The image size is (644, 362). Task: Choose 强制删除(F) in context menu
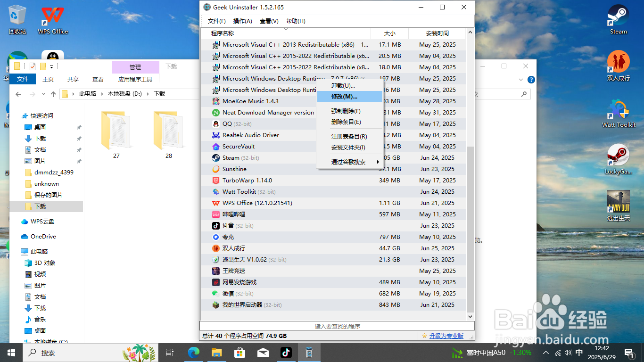pos(349,111)
